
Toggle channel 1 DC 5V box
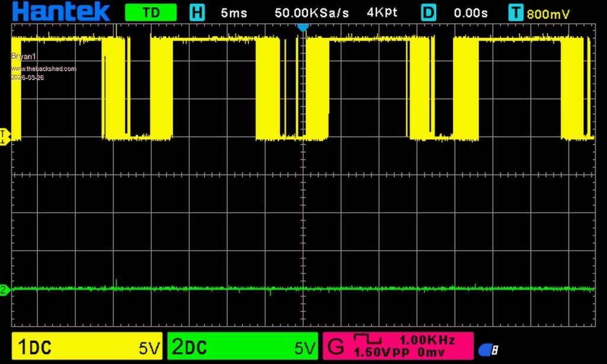pos(87,347)
